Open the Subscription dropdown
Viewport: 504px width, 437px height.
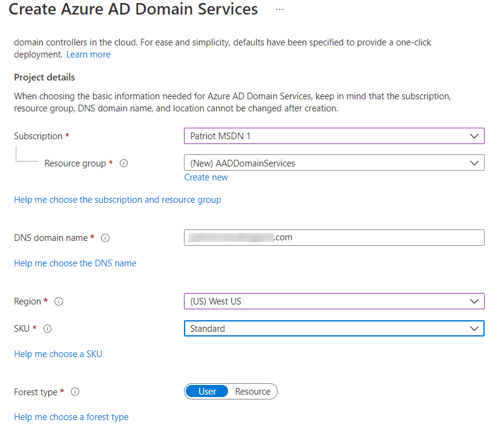pos(334,136)
